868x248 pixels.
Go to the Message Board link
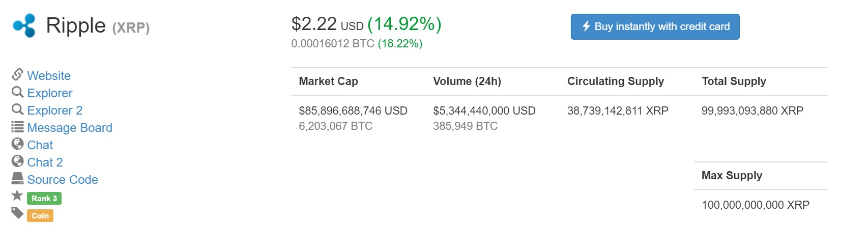(70, 128)
